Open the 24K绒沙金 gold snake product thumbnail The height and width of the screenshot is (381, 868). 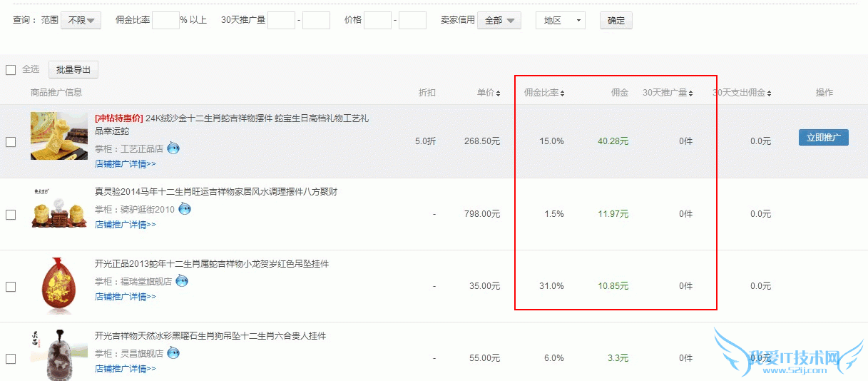tap(59, 136)
